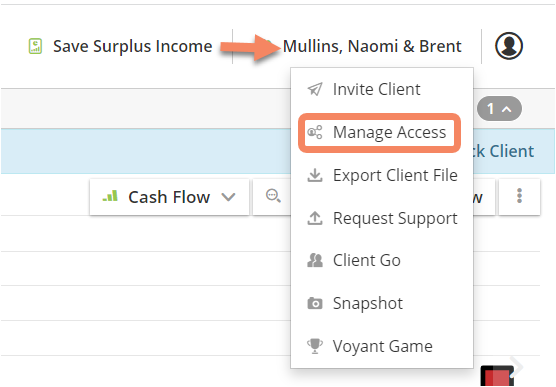
Task: Click the Request Support upload icon
Action: (315, 218)
